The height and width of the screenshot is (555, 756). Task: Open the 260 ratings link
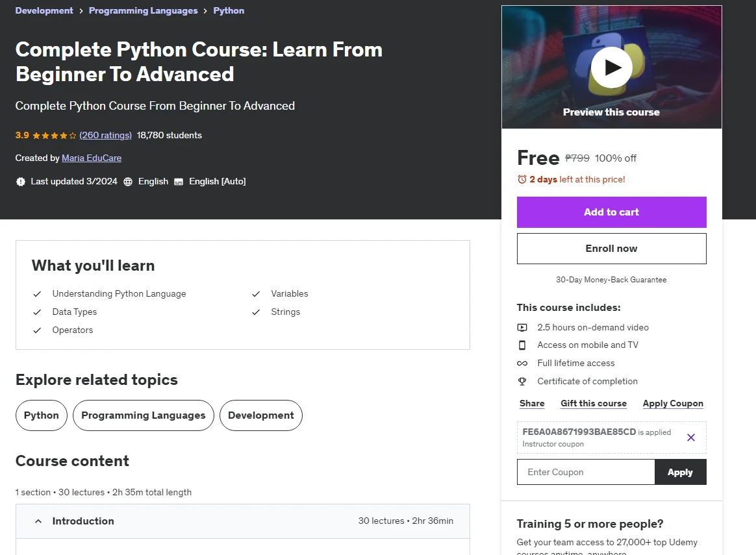(x=106, y=136)
